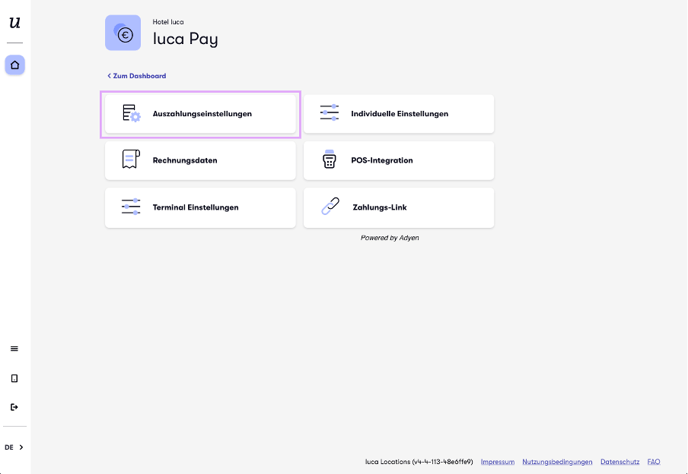
Task: Expand the DE language selector
Action: 14,447
